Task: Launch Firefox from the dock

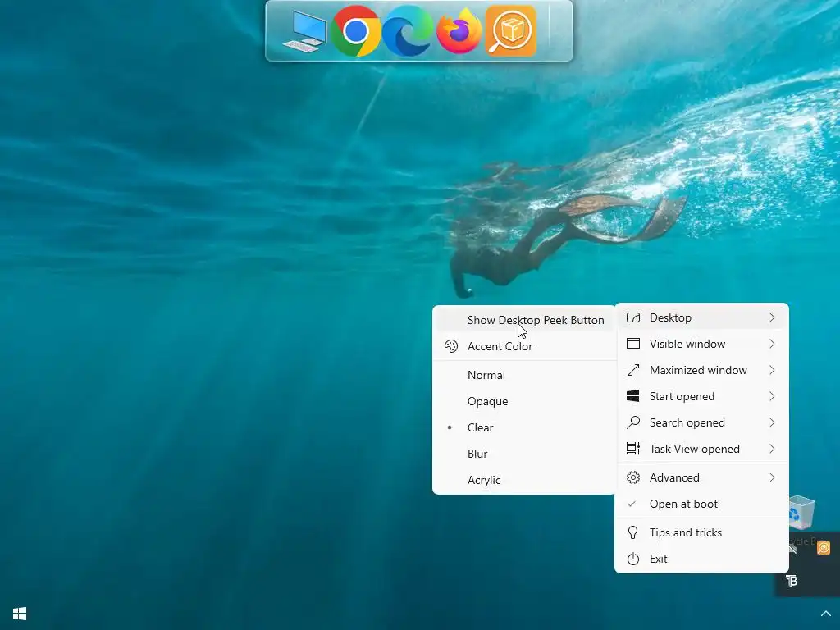Action: 459,31
